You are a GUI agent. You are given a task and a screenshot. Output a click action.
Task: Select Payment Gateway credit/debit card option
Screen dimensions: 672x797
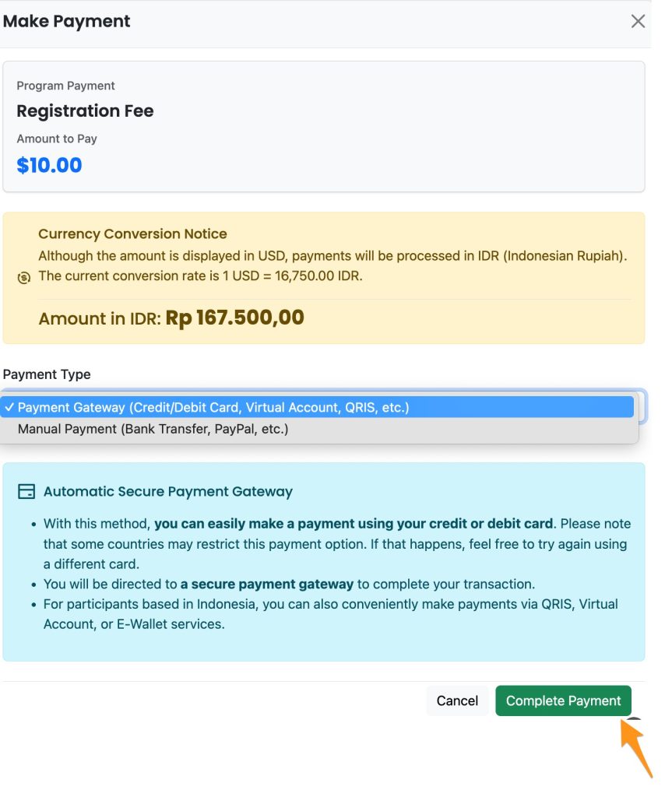point(317,407)
